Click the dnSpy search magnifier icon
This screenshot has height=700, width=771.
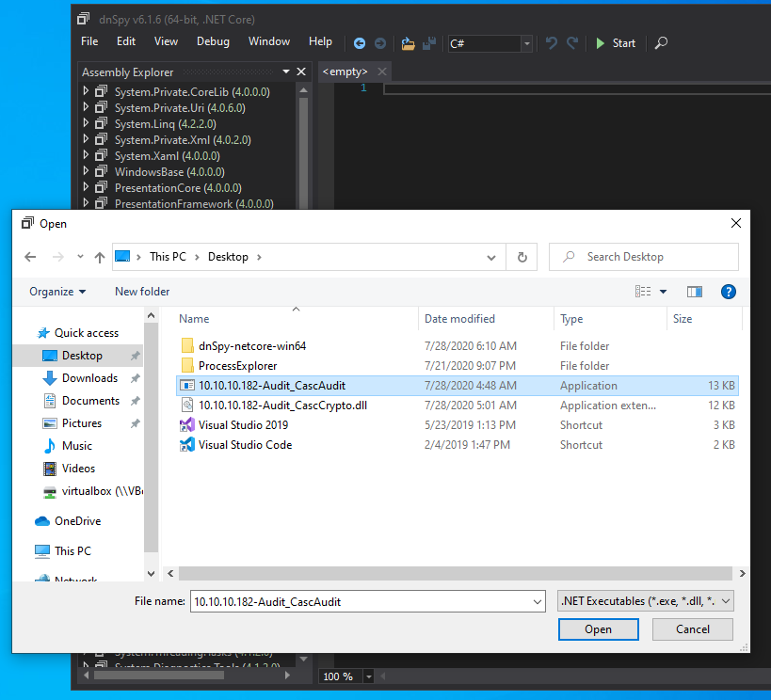point(661,43)
